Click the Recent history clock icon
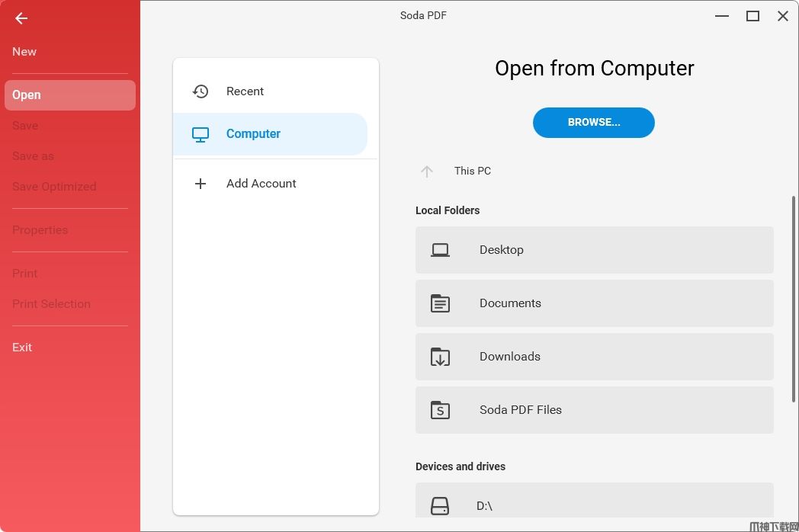Image resolution: width=799 pixels, height=532 pixels. tap(201, 91)
